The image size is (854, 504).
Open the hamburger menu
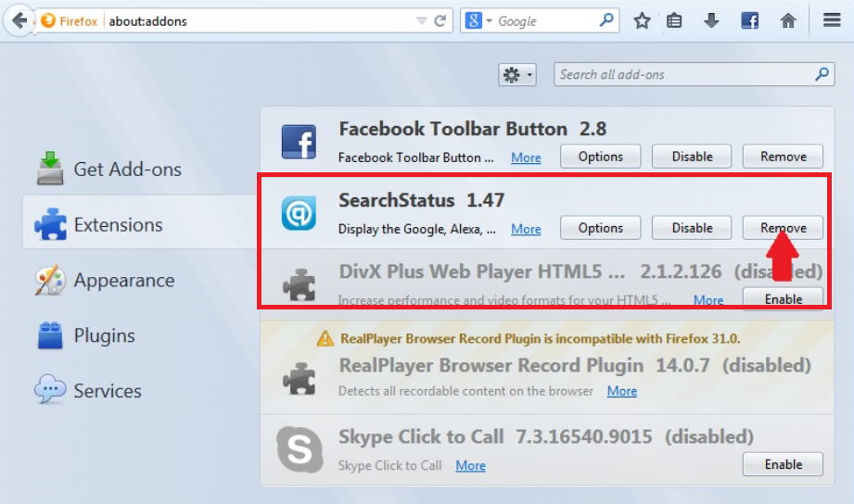[x=832, y=20]
